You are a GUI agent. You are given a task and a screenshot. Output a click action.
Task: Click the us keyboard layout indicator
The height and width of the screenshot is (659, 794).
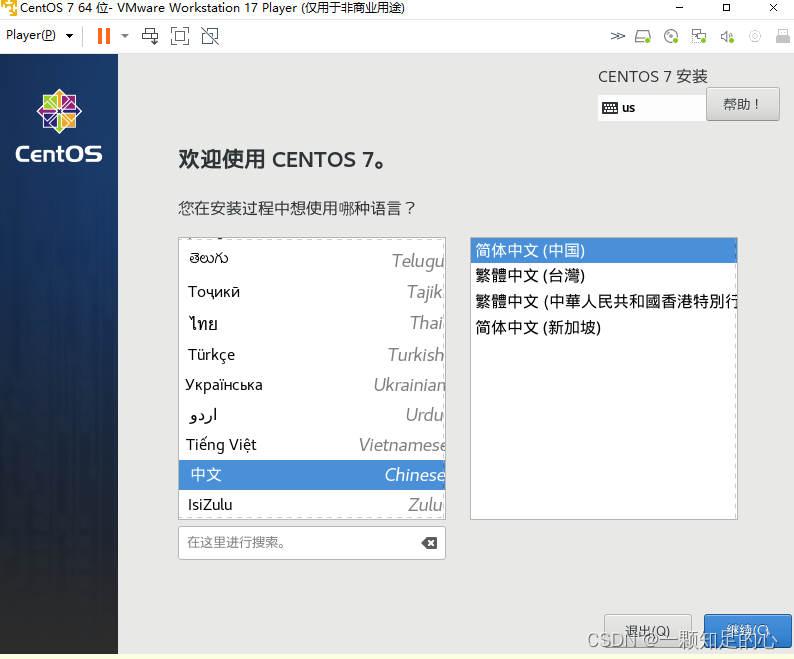pos(652,108)
